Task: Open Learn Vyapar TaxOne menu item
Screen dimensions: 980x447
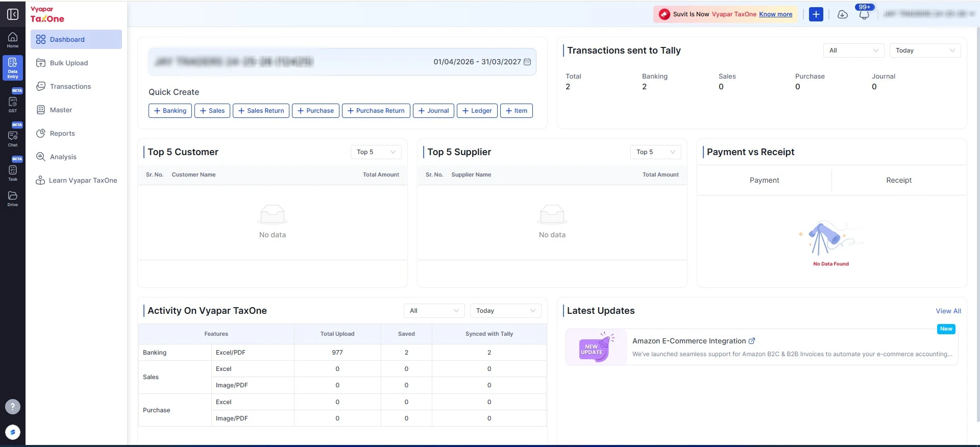Action: 76,180
